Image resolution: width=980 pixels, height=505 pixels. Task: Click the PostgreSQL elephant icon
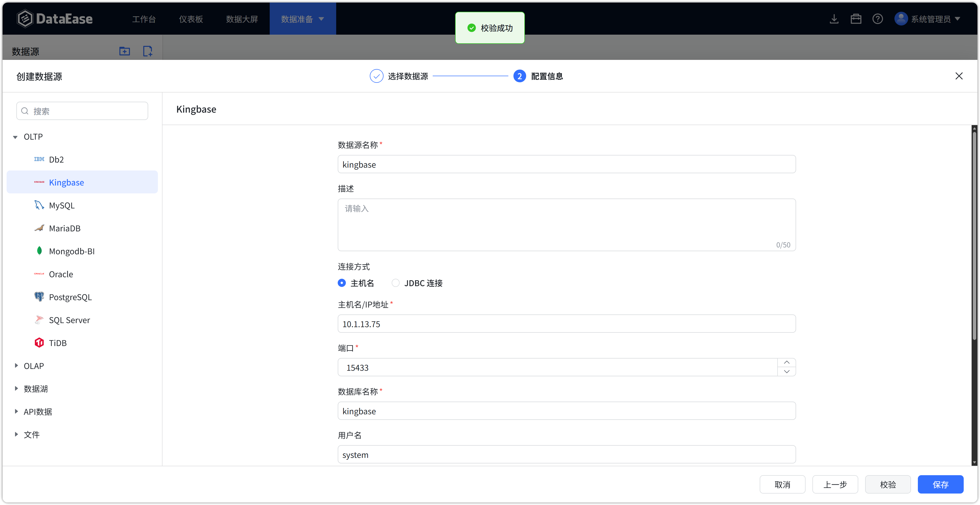point(39,297)
